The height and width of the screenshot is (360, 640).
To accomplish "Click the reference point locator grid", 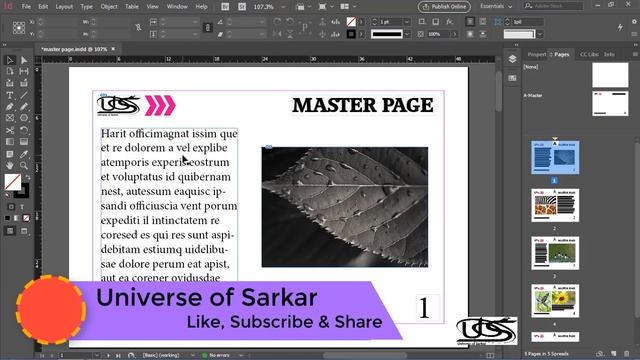I will pos(19,28).
